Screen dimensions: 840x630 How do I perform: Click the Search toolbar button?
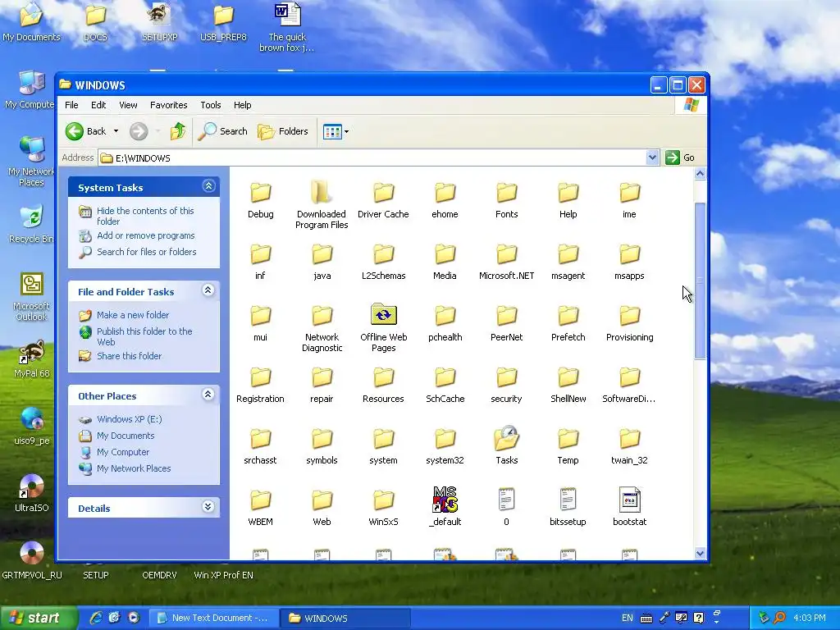pyautogui.click(x=223, y=131)
